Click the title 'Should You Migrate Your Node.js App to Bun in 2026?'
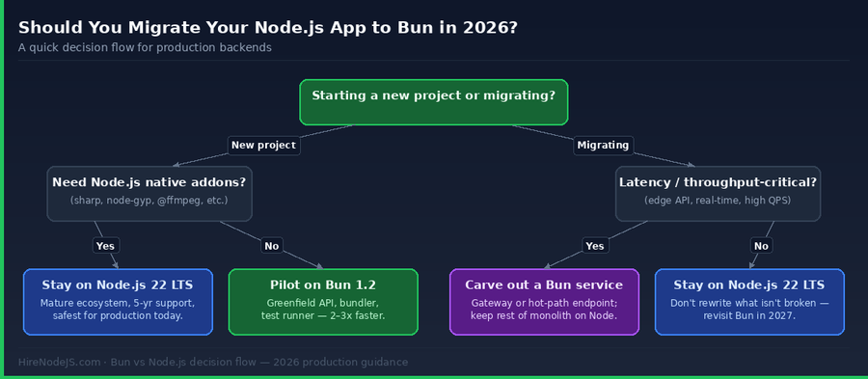The image size is (868, 379). 268,28
